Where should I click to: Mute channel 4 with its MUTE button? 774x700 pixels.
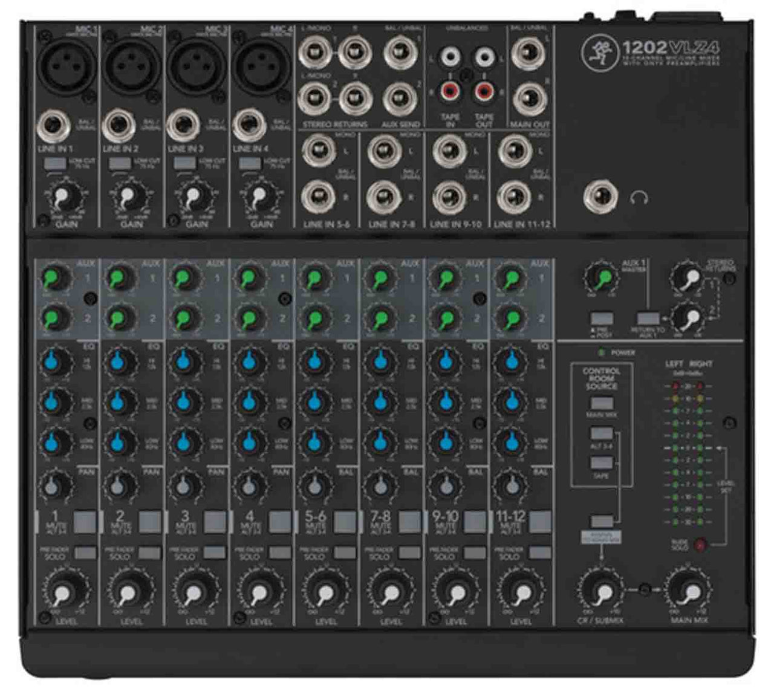coord(281,522)
